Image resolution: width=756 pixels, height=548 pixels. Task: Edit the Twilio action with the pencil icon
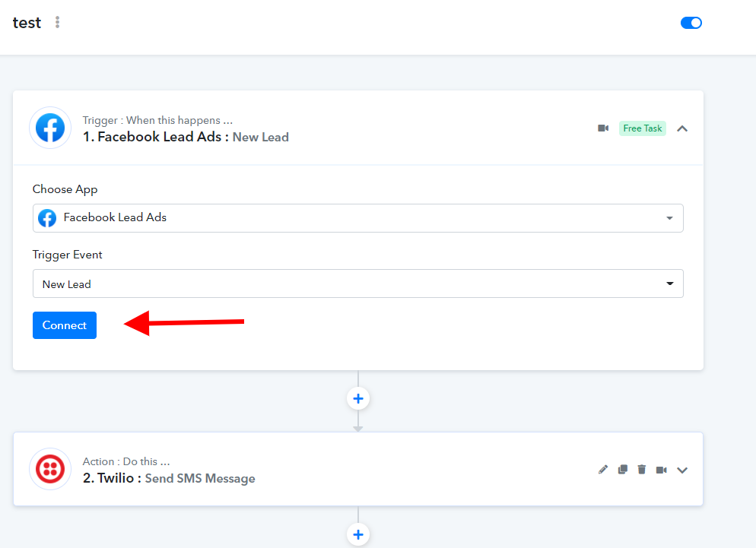[602, 470]
